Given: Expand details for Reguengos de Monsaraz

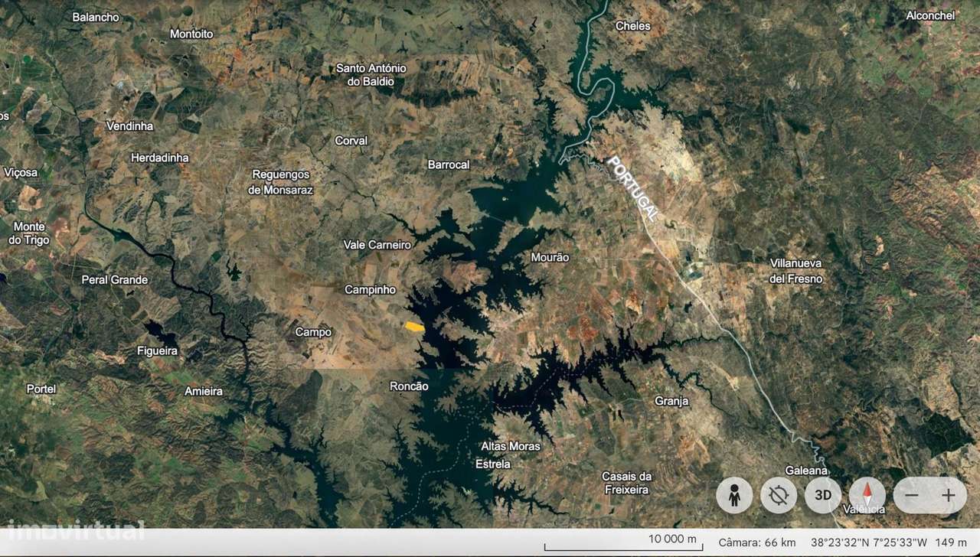Looking at the screenshot, I should point(280,183).
